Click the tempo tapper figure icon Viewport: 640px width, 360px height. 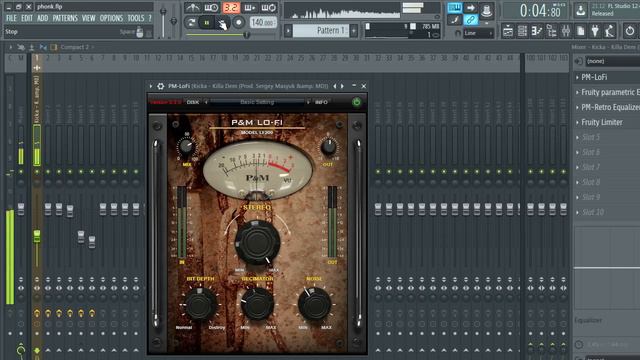pos(609,31)
